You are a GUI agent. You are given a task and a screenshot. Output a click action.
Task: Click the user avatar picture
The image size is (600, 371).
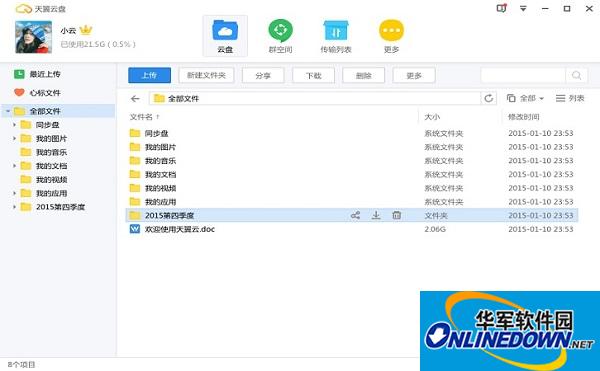click(x=33, y=37)
